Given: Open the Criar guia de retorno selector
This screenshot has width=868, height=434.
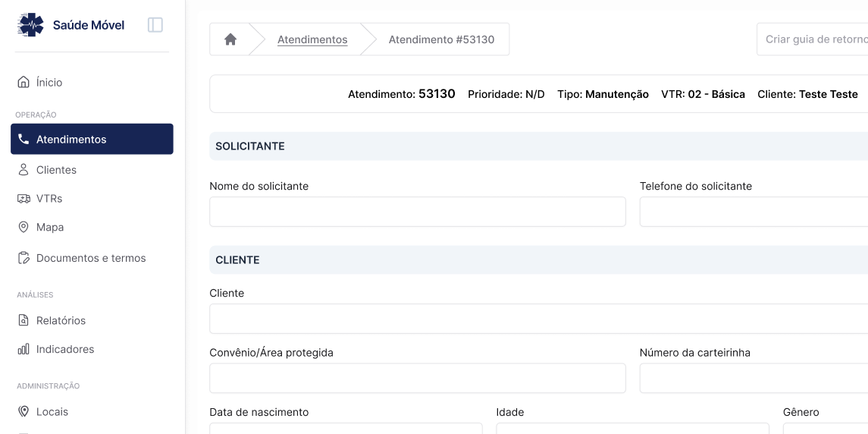Looking at the screenshot, I should click(x=812, y=39).
